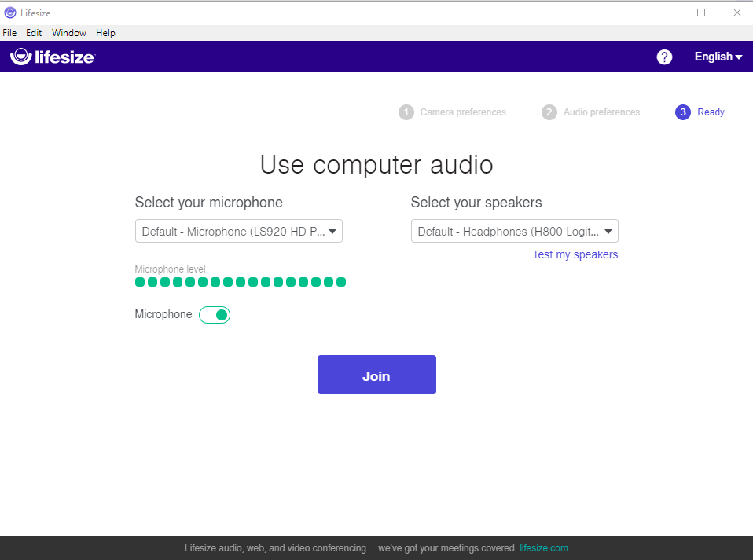
Task: Open the speakers selection dropdown
Action: coord(514,231)
